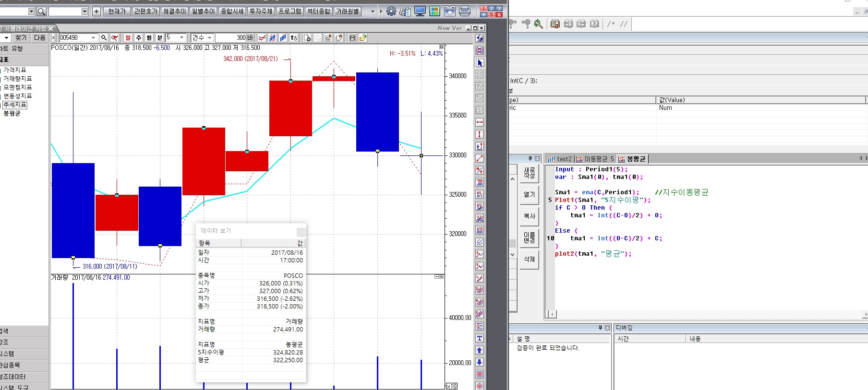868x390 pixels.
Task: Open settings gear in top toolbar
Action: click(391, 11)
